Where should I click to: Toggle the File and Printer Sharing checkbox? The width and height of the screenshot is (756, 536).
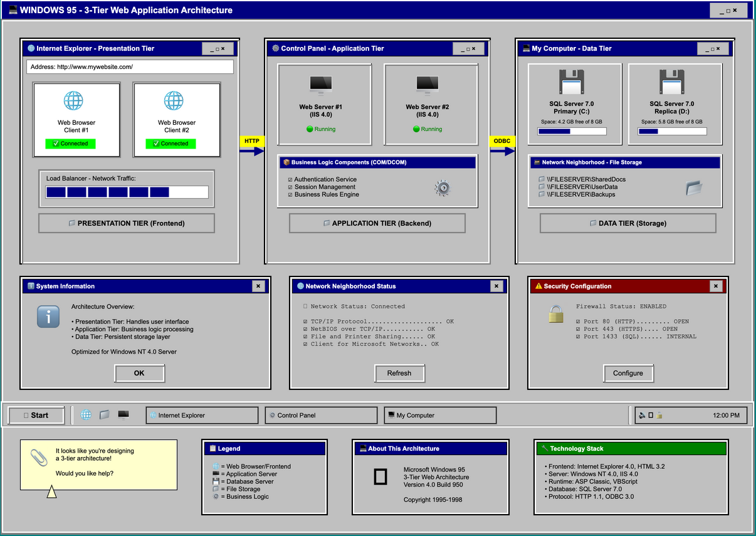(305, 337)
